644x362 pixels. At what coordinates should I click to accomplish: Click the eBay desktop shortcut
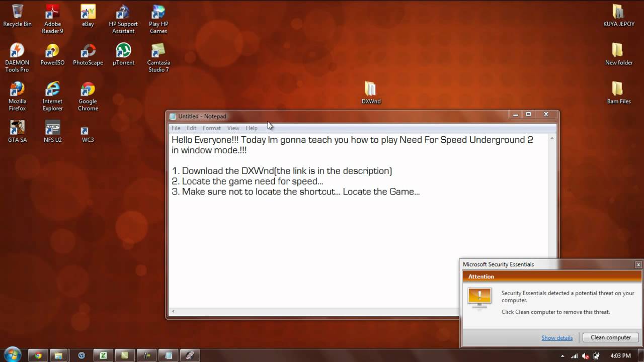[x=88, y=16]
